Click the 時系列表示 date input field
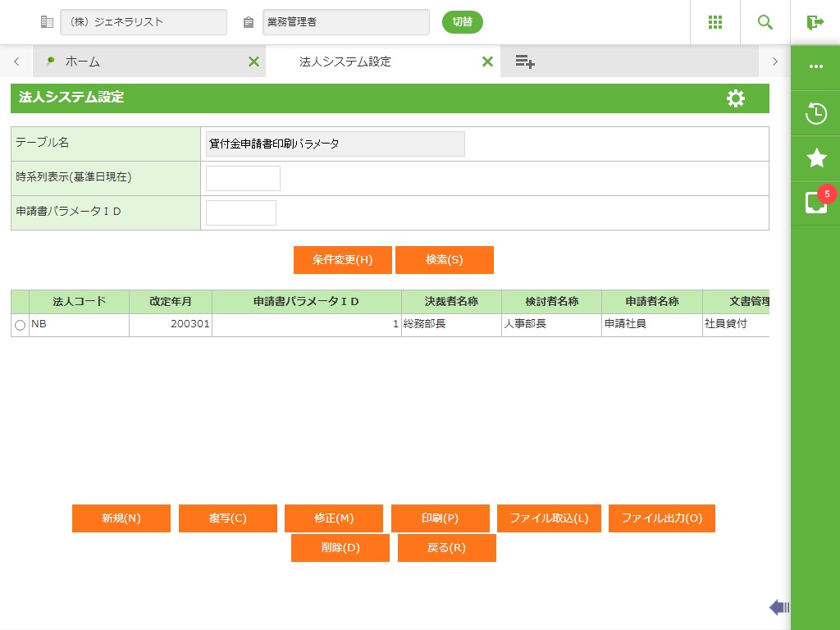840x630 pixels. pyautogui.click(x=243, y=178)
